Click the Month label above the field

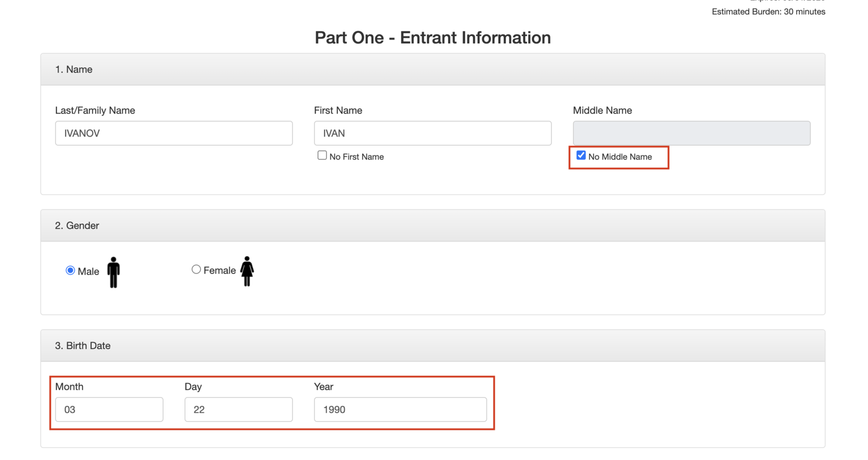pos(69,387)
